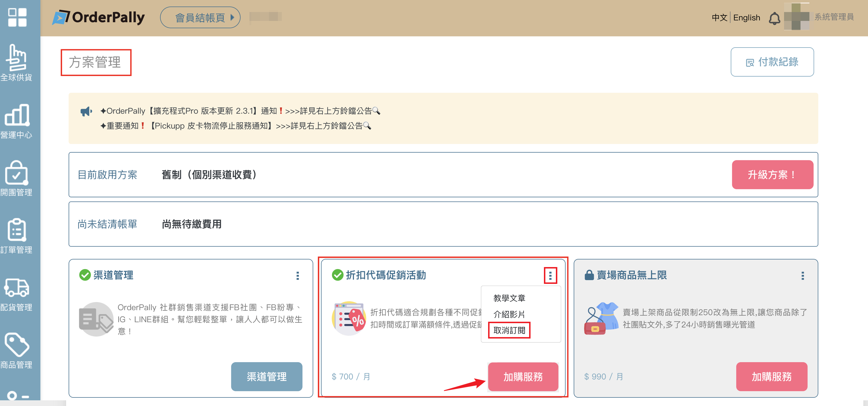Click the 方案管理 page title
The image size is (868, 406).
[x=95, y=62]
